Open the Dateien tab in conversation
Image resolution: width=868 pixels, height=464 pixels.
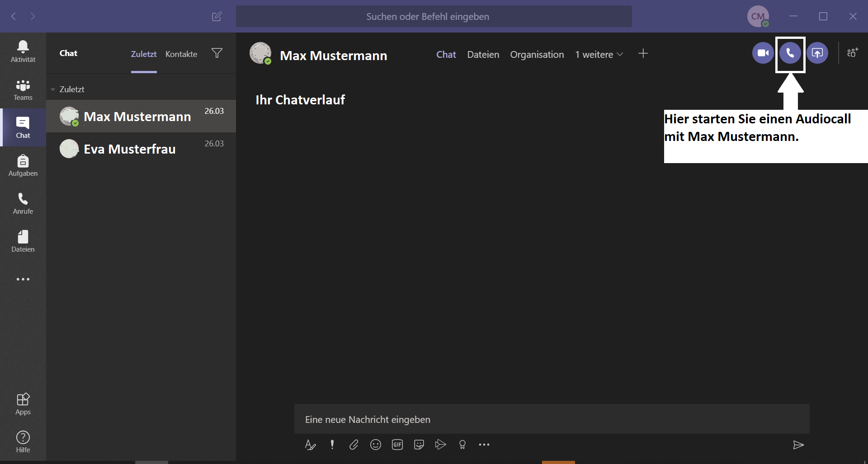[x=483, y=55]
